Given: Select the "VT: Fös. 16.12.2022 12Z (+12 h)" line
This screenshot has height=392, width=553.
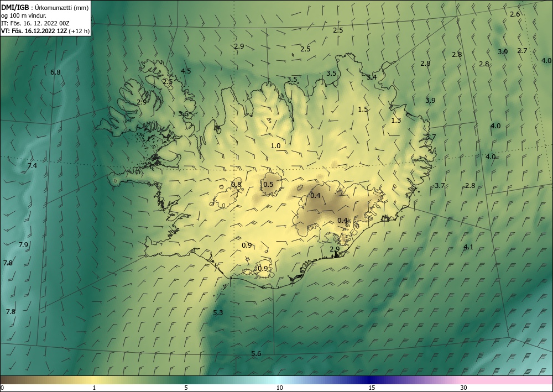Looking at the screenshot, I should click(x=45, y=31).
